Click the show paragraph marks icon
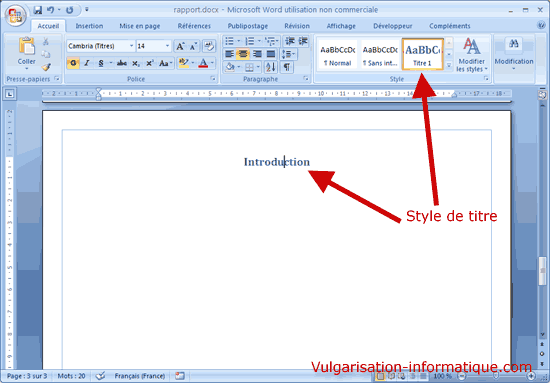The width and height of the screenshot is (550, 383). tap(287, 67)
